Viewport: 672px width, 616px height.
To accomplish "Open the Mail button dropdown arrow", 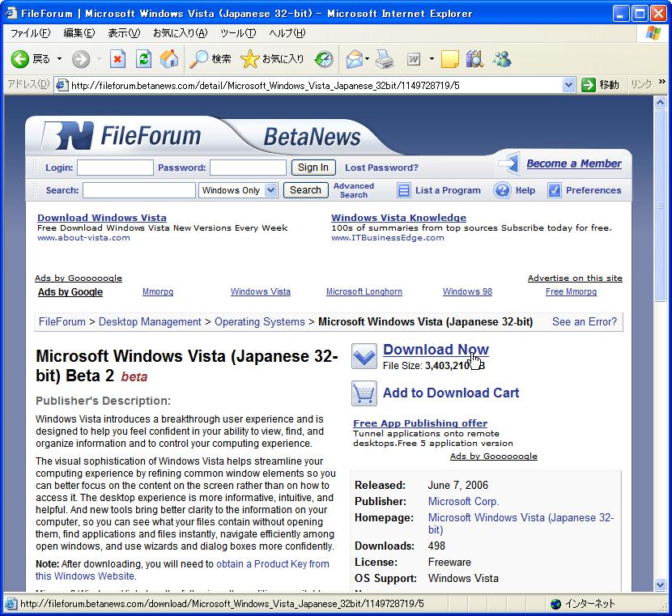I will tap(368, 59).
